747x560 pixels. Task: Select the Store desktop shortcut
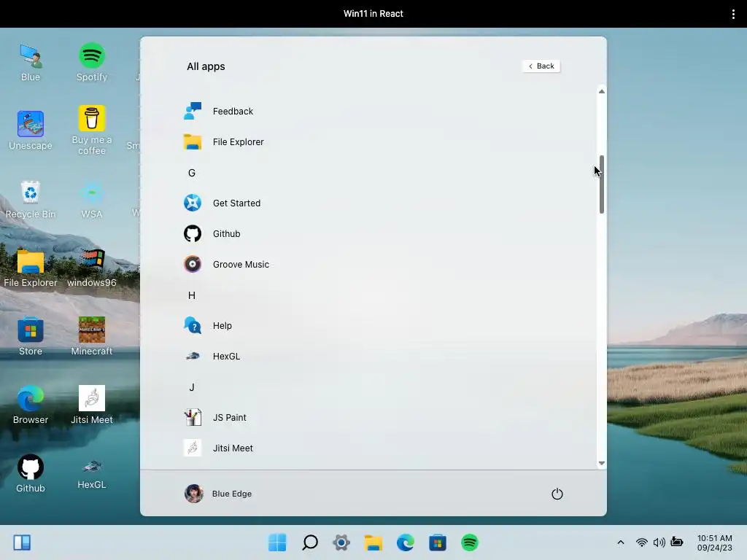tap(31, 337)
